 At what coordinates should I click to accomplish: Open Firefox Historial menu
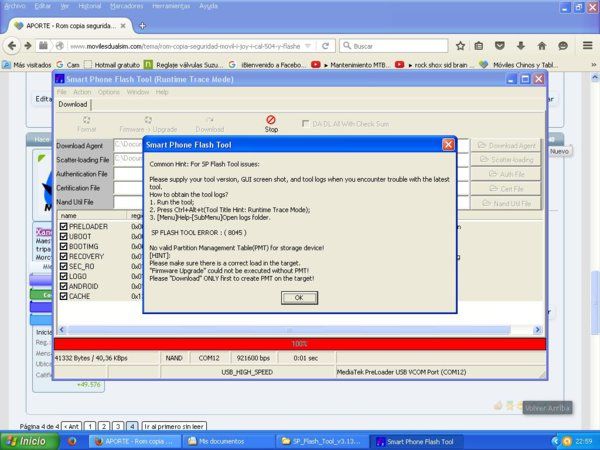pyautogui.click(x=90, y=6)
